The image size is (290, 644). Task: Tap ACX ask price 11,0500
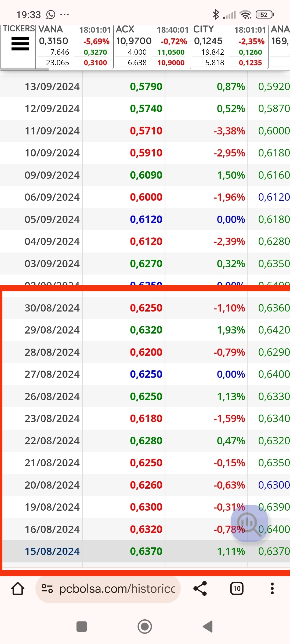click(171, 52)
